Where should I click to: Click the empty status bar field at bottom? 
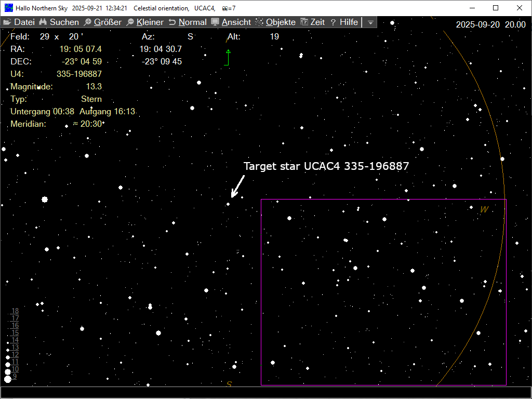[x=265, y=392]
